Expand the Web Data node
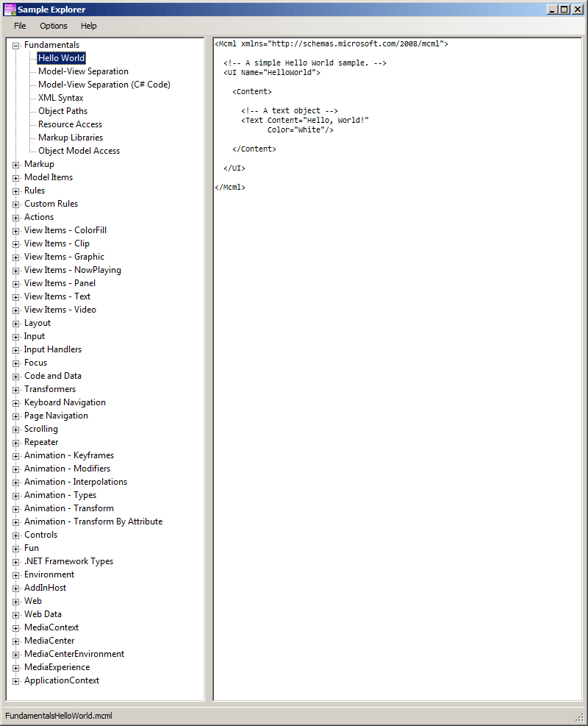This screenshot has width=588, height=726. tap(15, 615)
